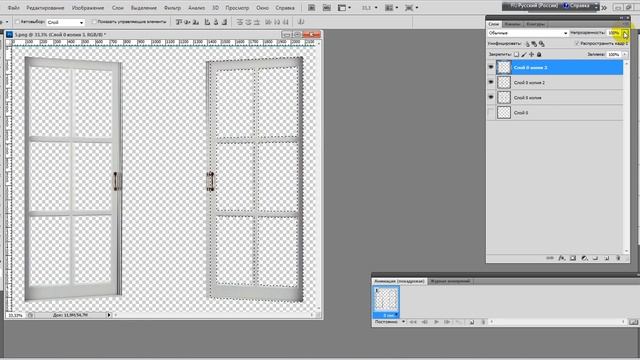640x360 pixels.
Task: Enable the Автовыбор checkbox
Action: tap(17, 22)
